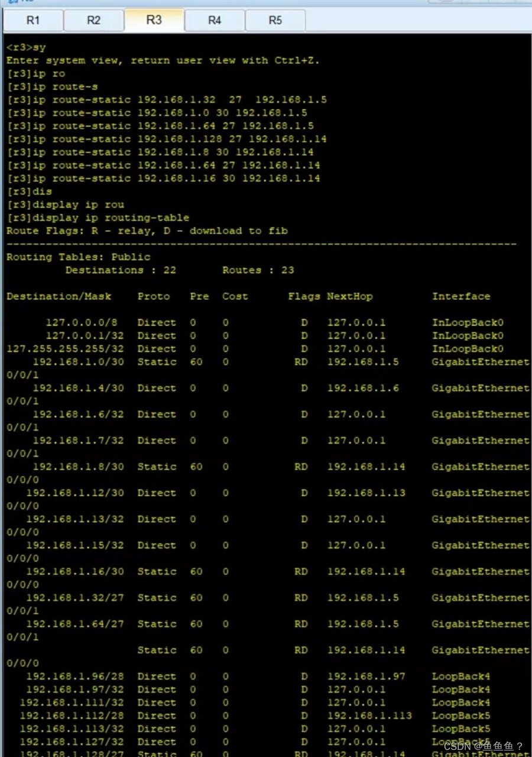Click the 'NextHop' column header

coord(350,296)
